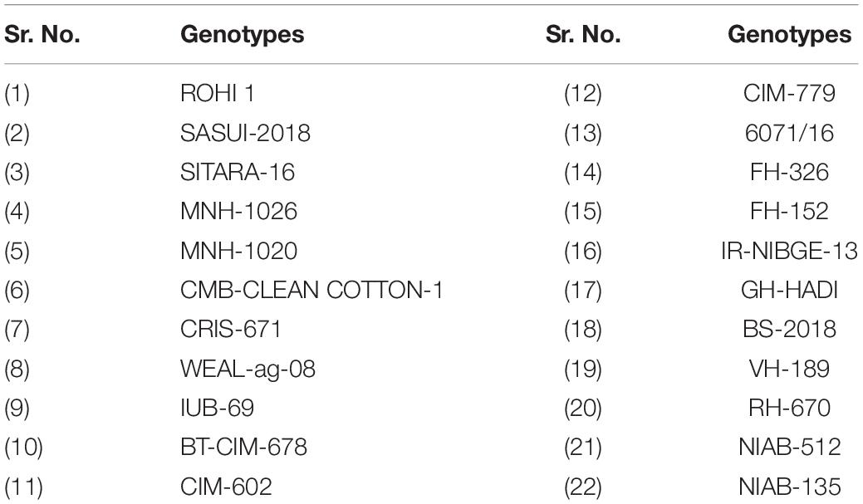
Task: Click the MNH-1020 genotype text
Action: (239, 251)
